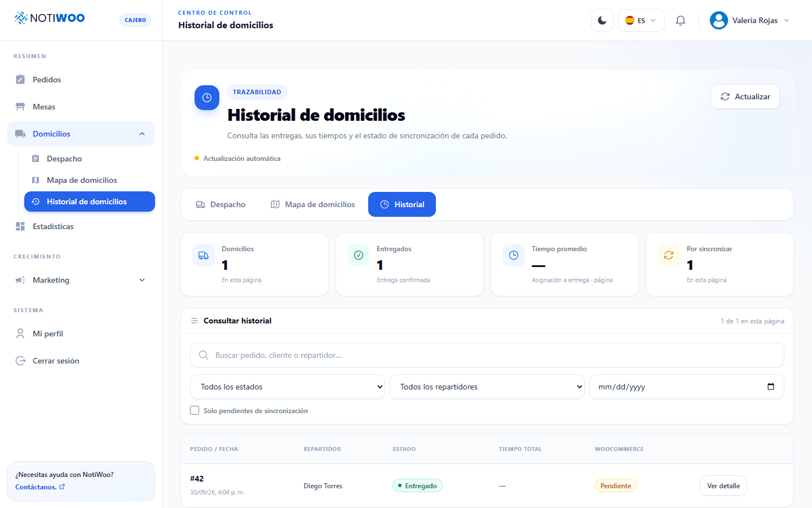Click the Por sincronizar sync icon

[x=669, y=255]
